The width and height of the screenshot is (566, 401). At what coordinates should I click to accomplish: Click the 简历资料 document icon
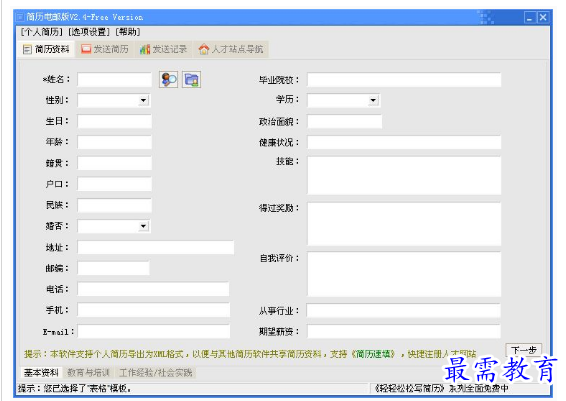(x=27, y=49)
